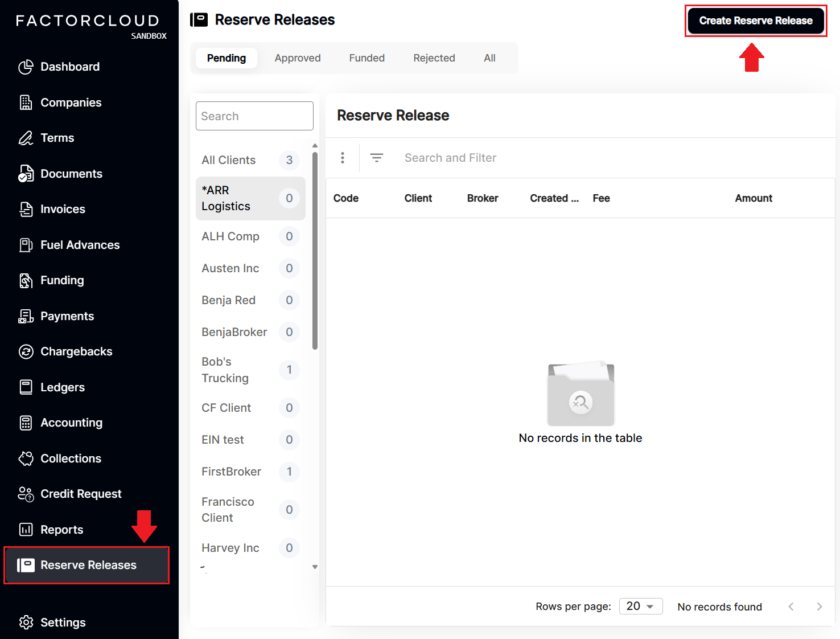Select the Invoices sidebar icon

point(26,209)
